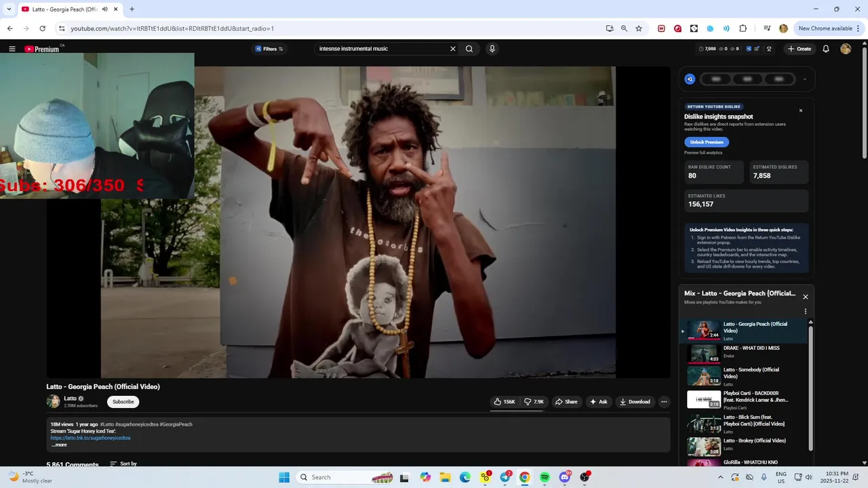The width and height of the screenshot is (868, 488).
Task: Open the Create menu button
Action: (800, 49)
